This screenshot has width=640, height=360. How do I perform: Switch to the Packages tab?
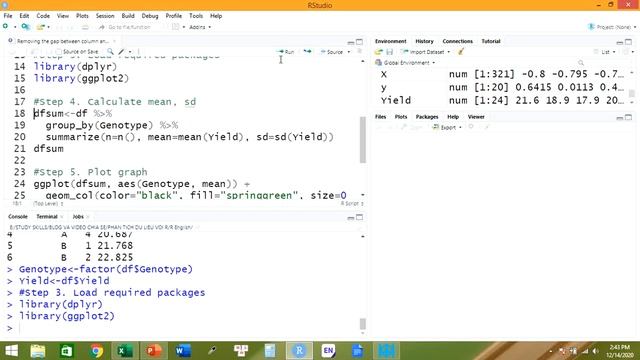[x=427, y=117]
